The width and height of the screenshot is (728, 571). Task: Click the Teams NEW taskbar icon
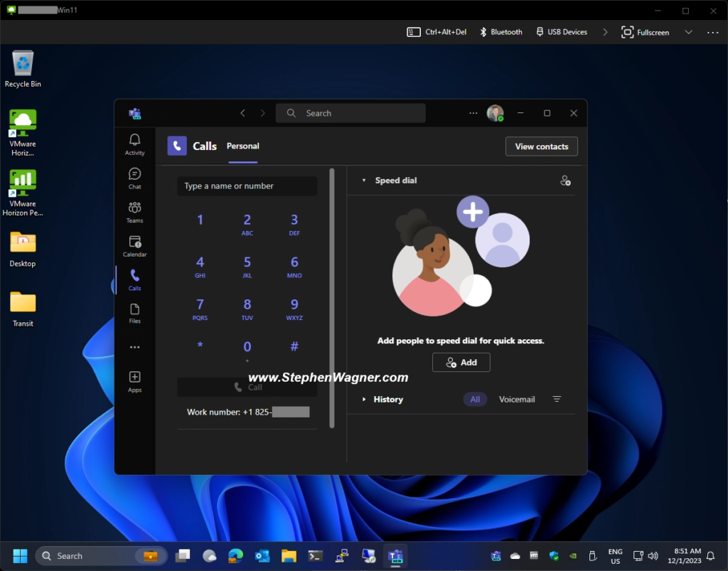[x=395, y=555]
